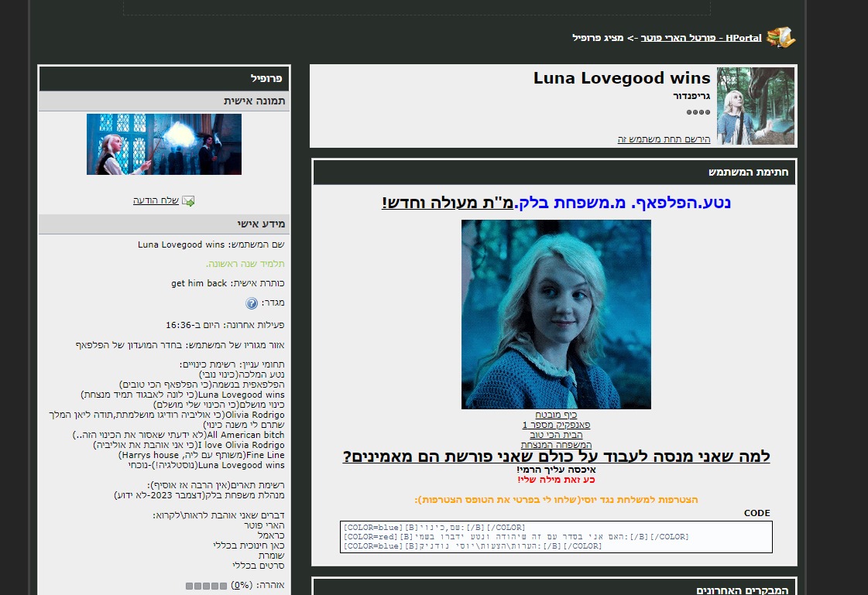Open the שלח הודעה link
Viewport: 868px width, 595px height.
(x=156, y=200)
